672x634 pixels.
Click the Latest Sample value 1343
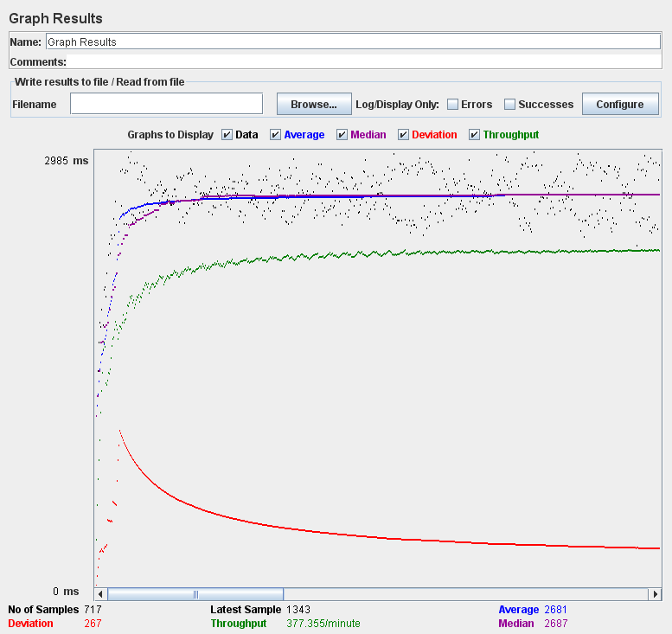[x=298, y=610]
